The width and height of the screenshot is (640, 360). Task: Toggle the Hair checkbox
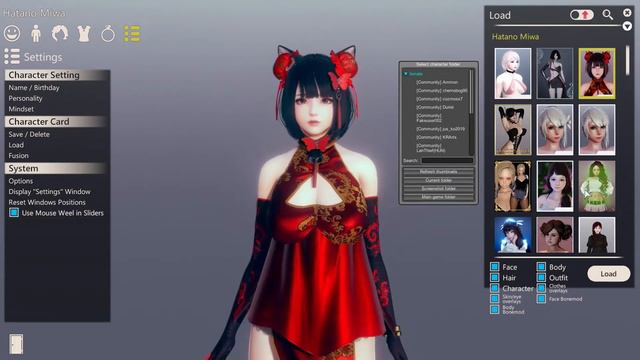(x=495, y=278)
